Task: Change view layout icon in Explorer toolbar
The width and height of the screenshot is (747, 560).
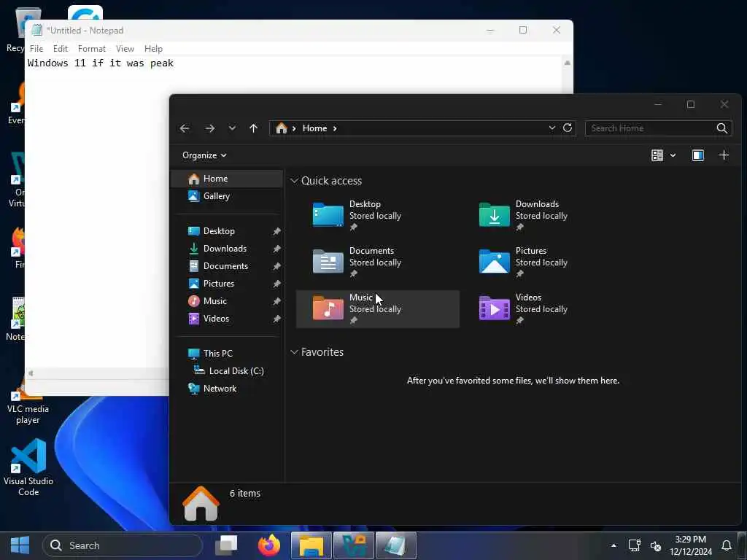Action: coord(657,155)
